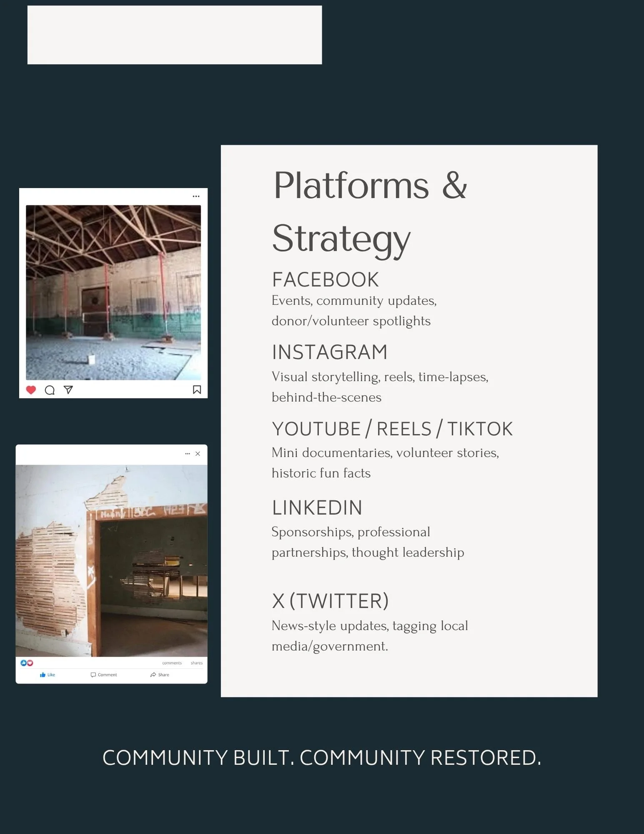
Task: Click the LINKEDIN heading
Action: 317,508
